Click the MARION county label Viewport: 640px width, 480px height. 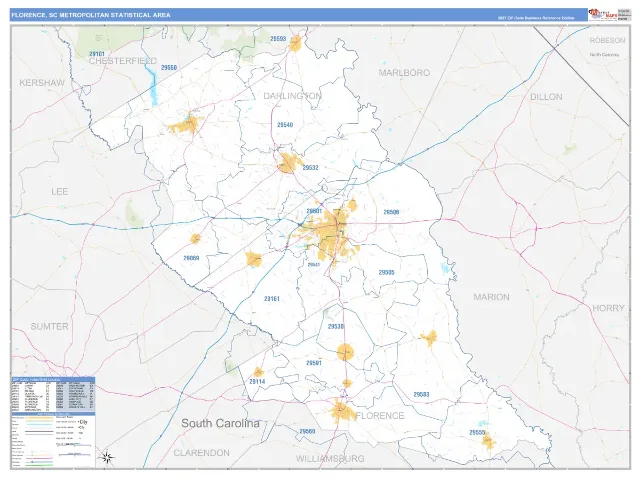tap(491, 297)
